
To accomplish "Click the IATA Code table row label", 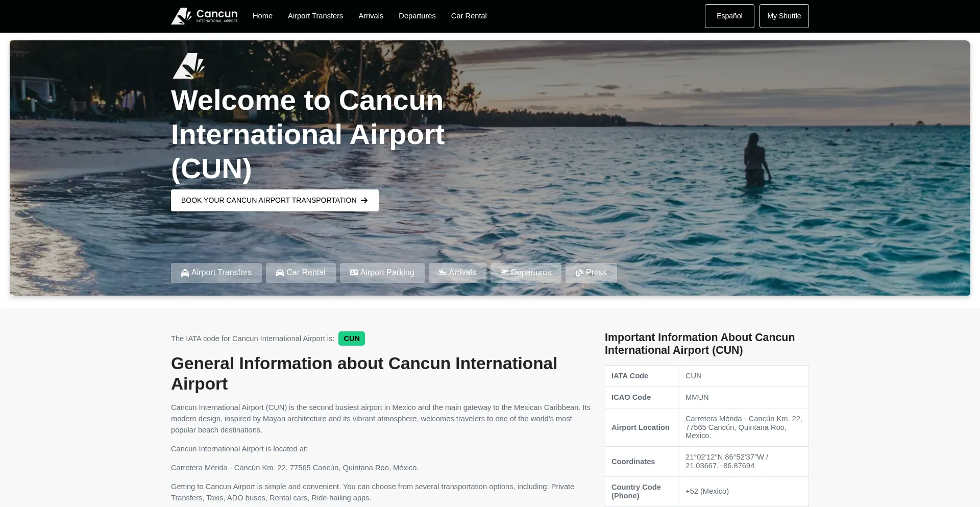I will pos(630,376).
